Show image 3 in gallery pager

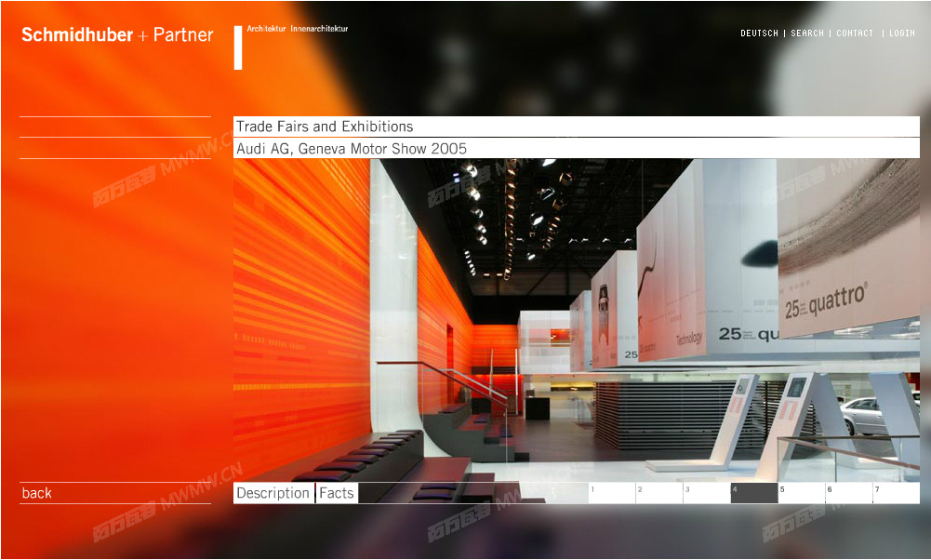tap(707, 493)
